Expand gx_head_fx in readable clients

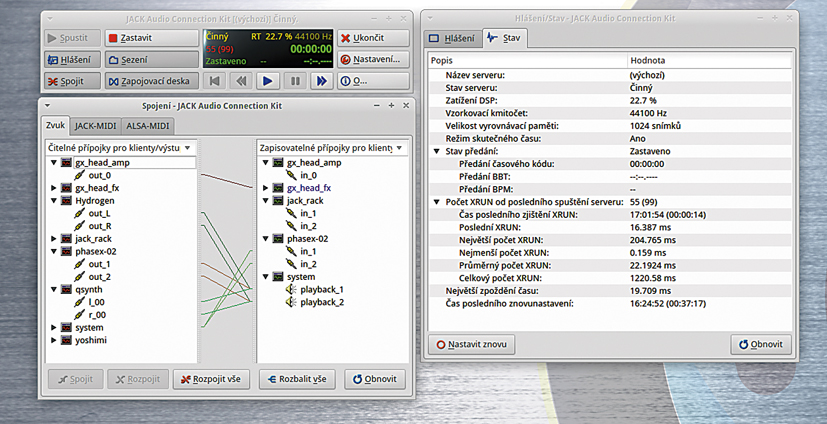pos(54,188)
